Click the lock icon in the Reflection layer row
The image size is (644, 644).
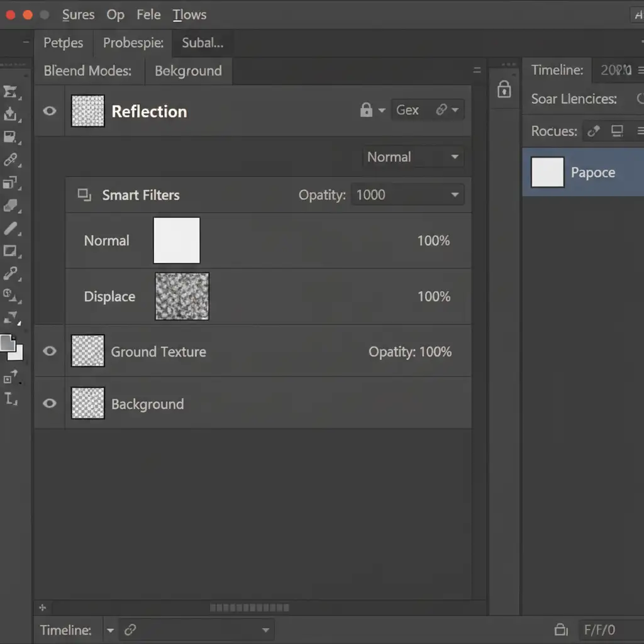point(366,111)
